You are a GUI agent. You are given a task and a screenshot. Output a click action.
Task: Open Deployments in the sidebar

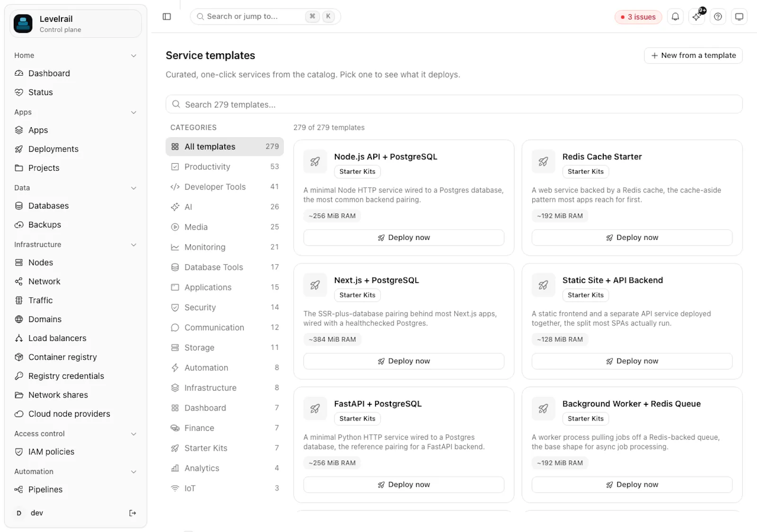76,149
